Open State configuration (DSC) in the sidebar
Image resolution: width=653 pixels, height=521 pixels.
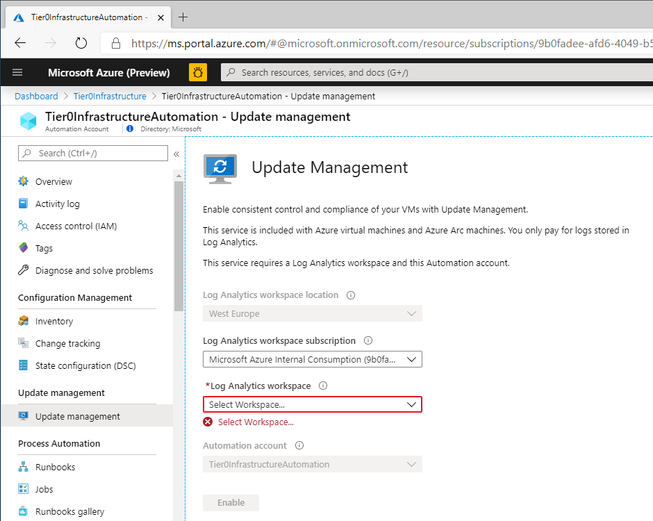(x=87, y=366)
